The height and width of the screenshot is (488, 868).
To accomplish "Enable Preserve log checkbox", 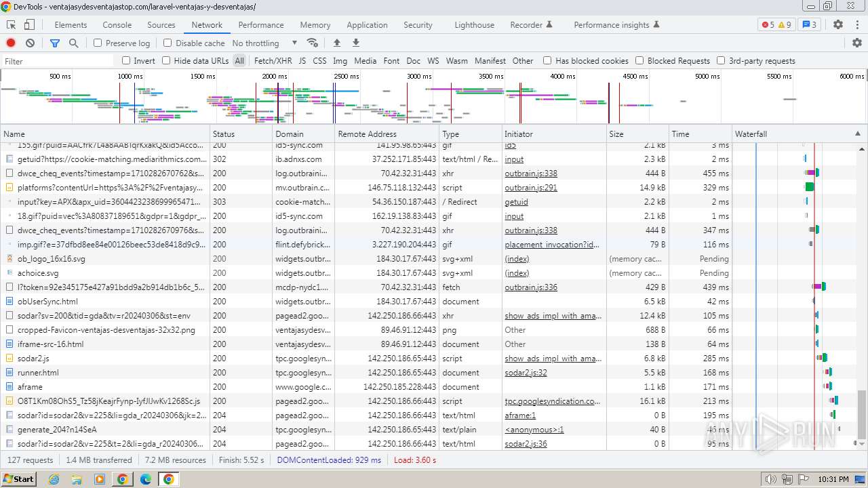I will pos(98,43).
